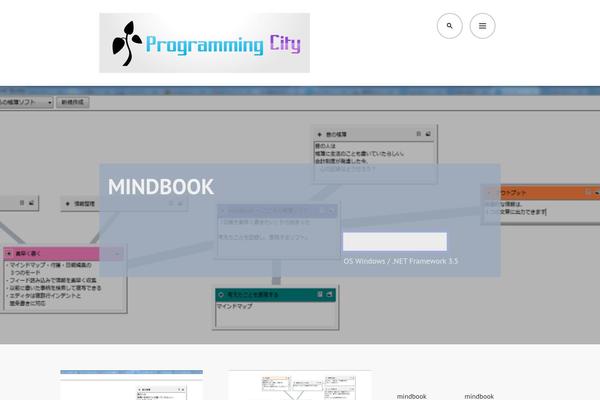This screenshot has height=400, width=600.
Task: Click the first mindbook text link
Action: (x=411, y=396)
